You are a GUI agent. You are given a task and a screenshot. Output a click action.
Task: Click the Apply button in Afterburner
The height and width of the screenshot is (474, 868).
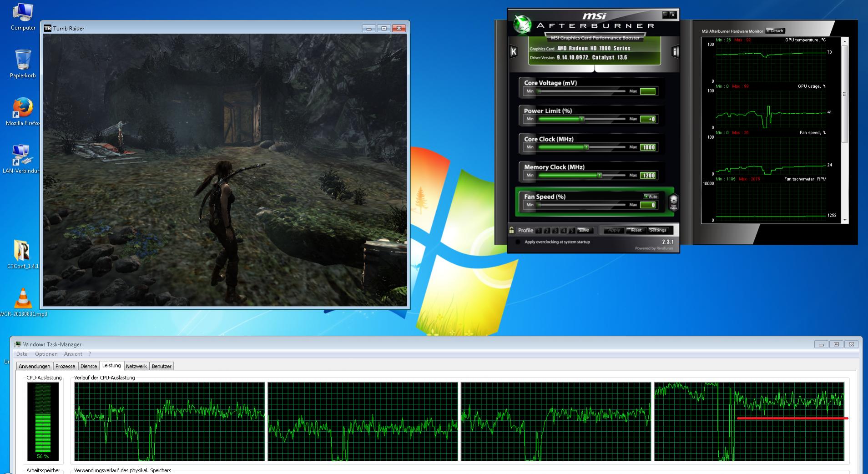614,230
